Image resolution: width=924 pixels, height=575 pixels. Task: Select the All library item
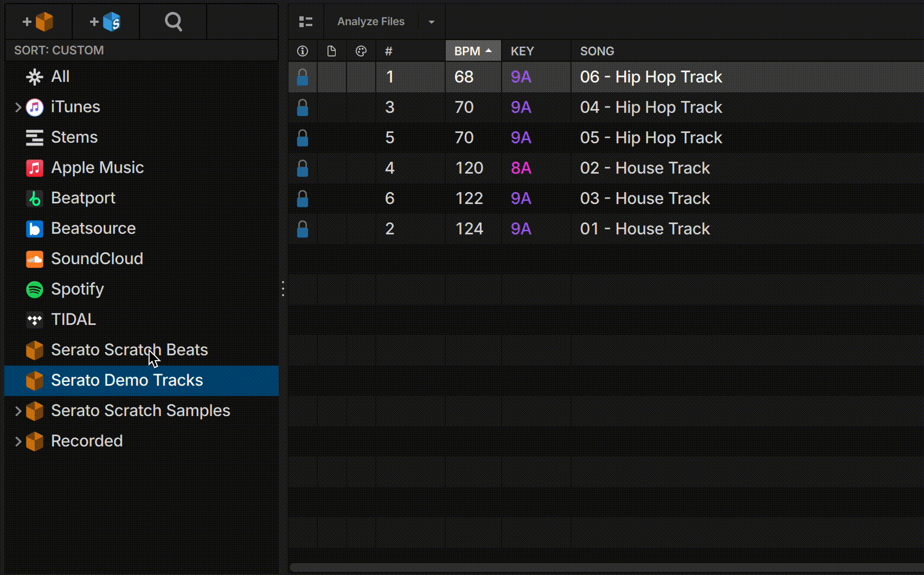pos(142,76)
